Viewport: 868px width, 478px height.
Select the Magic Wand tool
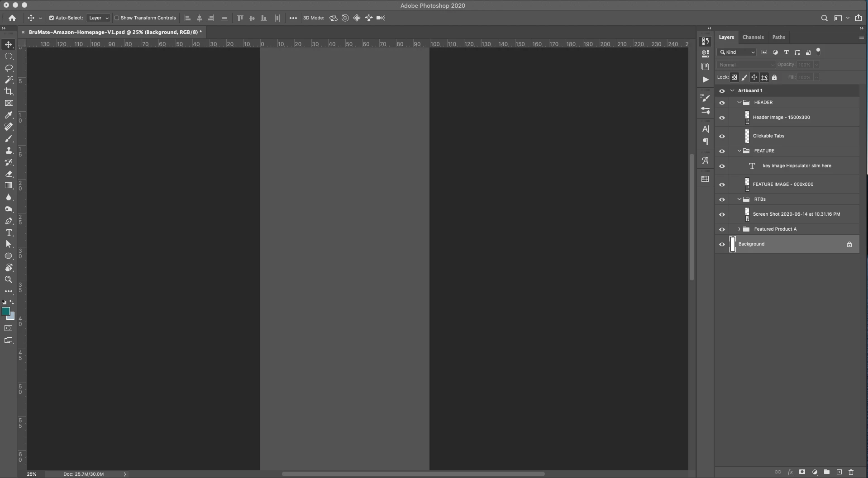[9, 80]
